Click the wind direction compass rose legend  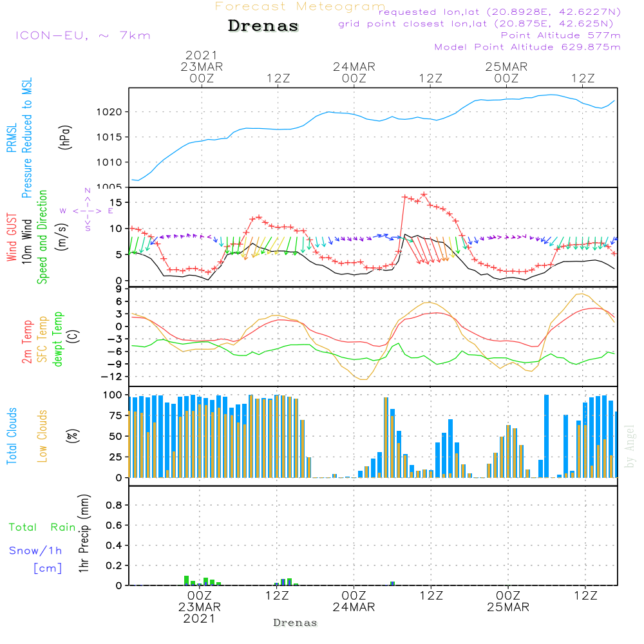[87, 210]
